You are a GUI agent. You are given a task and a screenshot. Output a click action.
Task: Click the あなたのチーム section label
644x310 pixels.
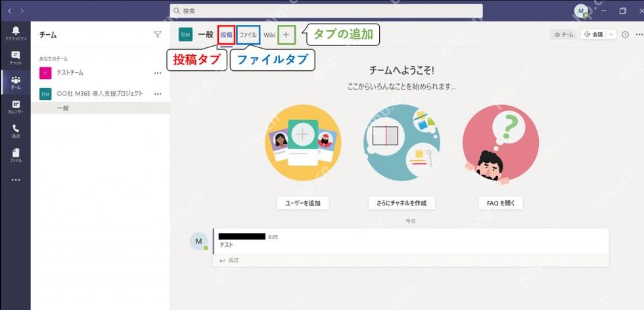pos(54,58)
